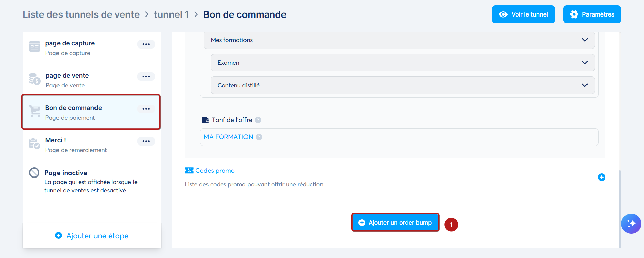The width and height of the screenshot is (644, 258).
Task: Click the Page inactive disabled icon
Action: pyautogui.click(x=34, y=173)
